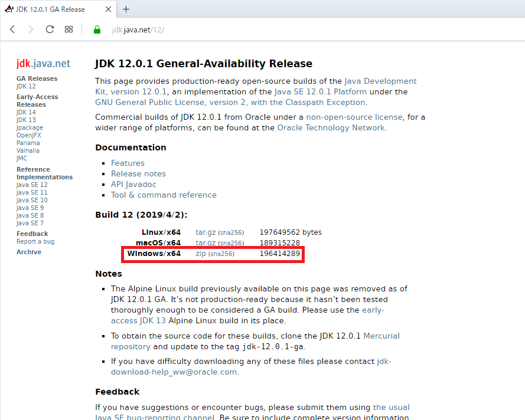This screenshot has width=525, height=420.
Task: Open Java SE 12 reference implementation
Action: point(32,185)
